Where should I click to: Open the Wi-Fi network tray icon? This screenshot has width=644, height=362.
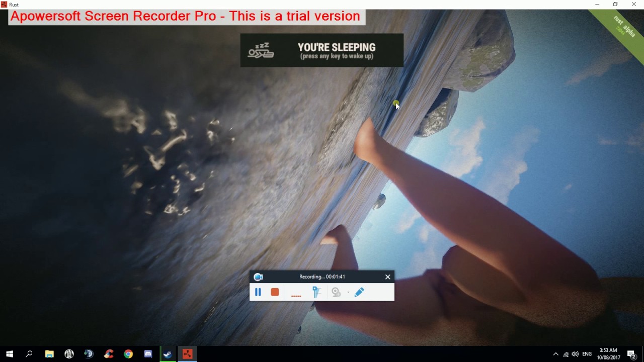(x=566, y=354)
